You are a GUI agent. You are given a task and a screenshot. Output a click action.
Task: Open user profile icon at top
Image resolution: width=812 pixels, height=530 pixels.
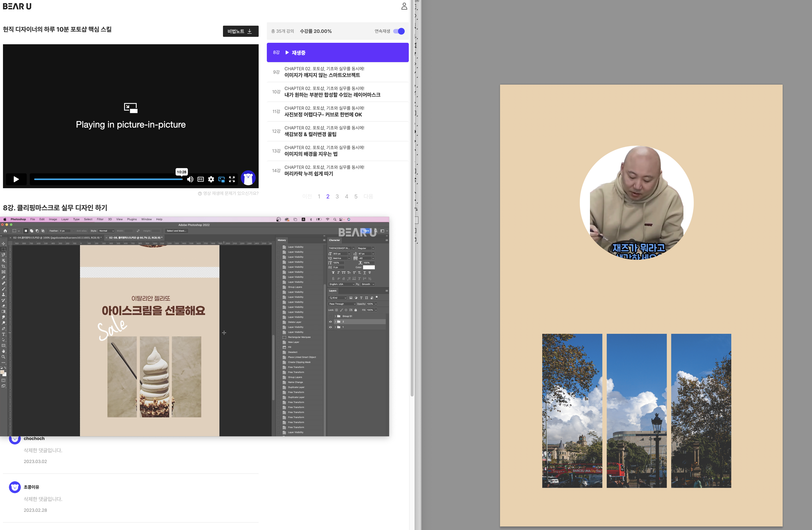pos(404,7)
